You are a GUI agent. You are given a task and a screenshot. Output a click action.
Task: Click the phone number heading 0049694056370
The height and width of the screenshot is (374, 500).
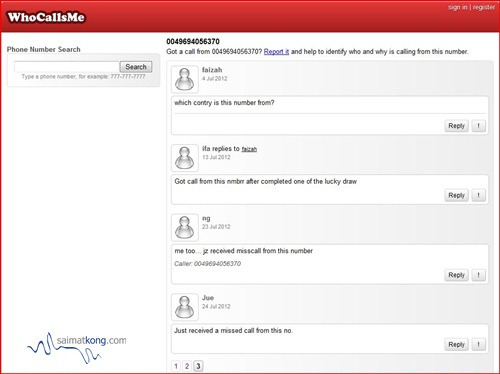(193, 42)
